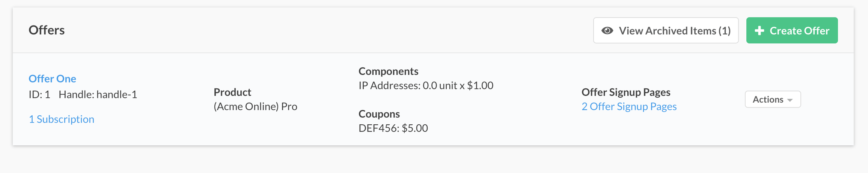Screen dimensions: 868x173
Task: View the 1 Subscription link
Action: click(x=62, y=119)
